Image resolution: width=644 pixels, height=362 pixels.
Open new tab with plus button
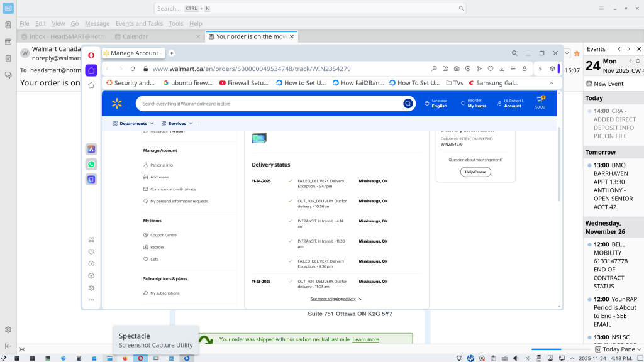coord(171,53)
